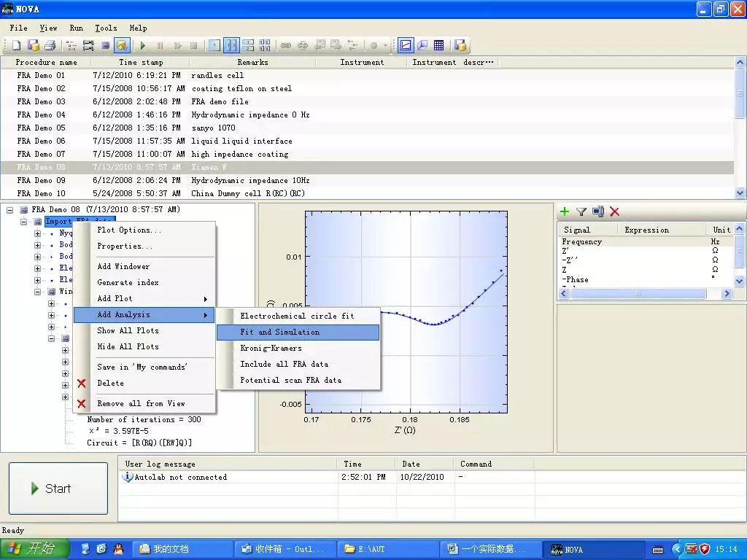Open the Windows Start button
Screen dimensions: 747x560
[x=34, y=549]
